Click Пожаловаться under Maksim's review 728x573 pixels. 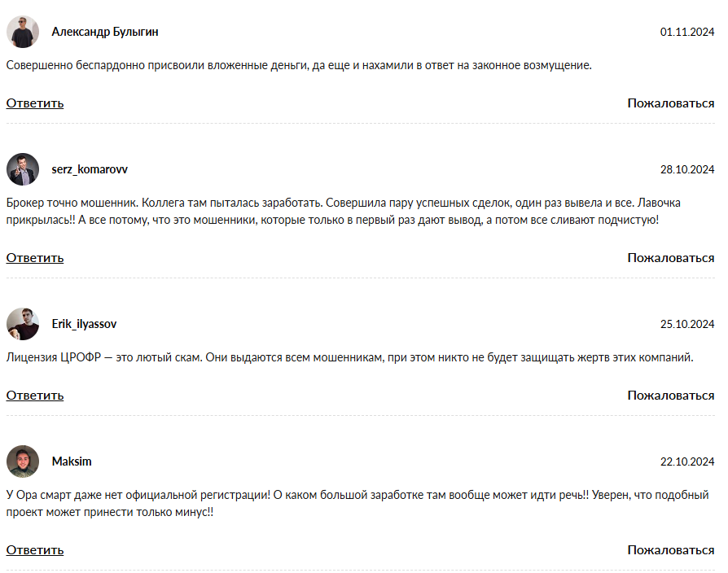670,550
